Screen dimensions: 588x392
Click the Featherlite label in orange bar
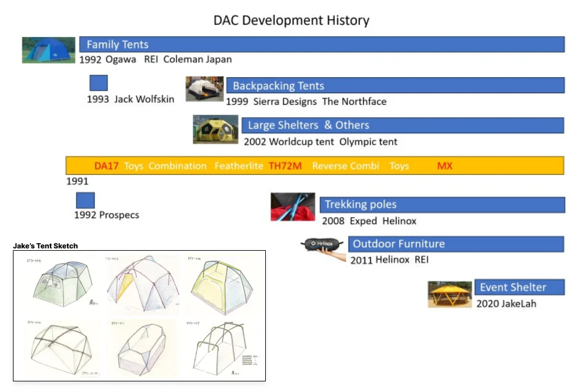(x=239, y=166)
